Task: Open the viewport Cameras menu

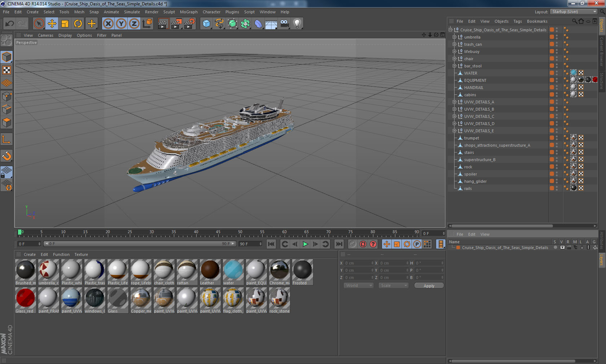Action: coord(45,35)
